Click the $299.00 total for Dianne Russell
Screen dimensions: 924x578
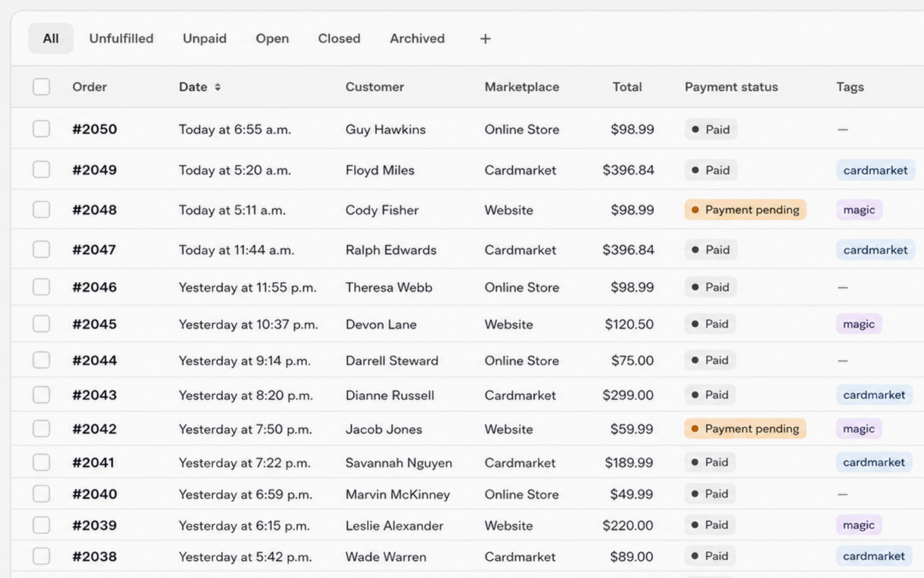click(x=628, y=395)
